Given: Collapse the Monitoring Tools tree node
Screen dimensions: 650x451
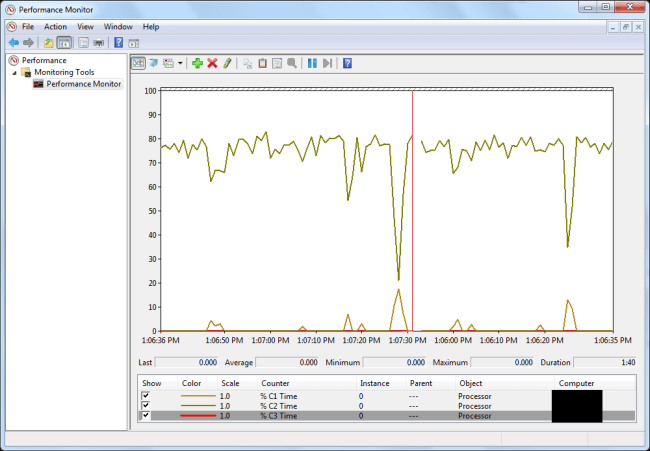Looking at the screenshot, I should 15,73.
